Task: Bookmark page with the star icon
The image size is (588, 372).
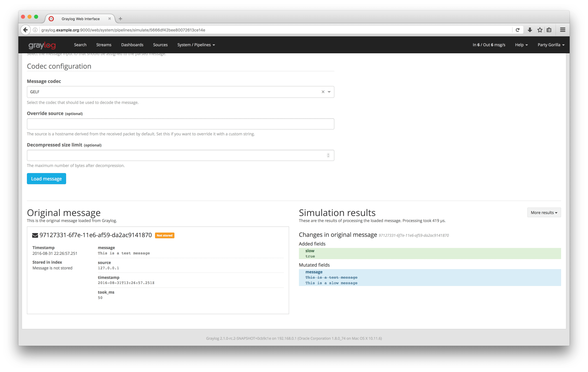Action: coord(540,30)
